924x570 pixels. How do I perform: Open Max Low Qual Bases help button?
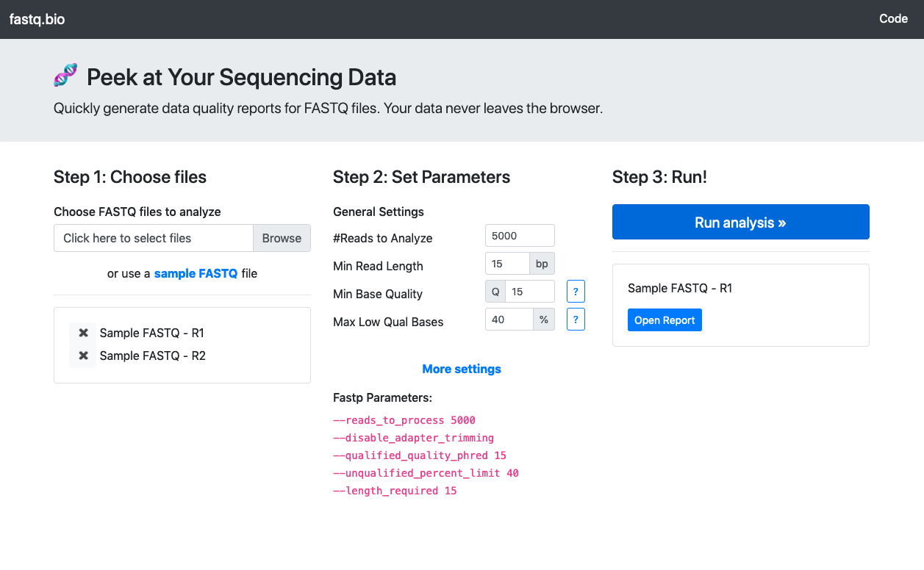pyautogui.click(x=576, y=320)
